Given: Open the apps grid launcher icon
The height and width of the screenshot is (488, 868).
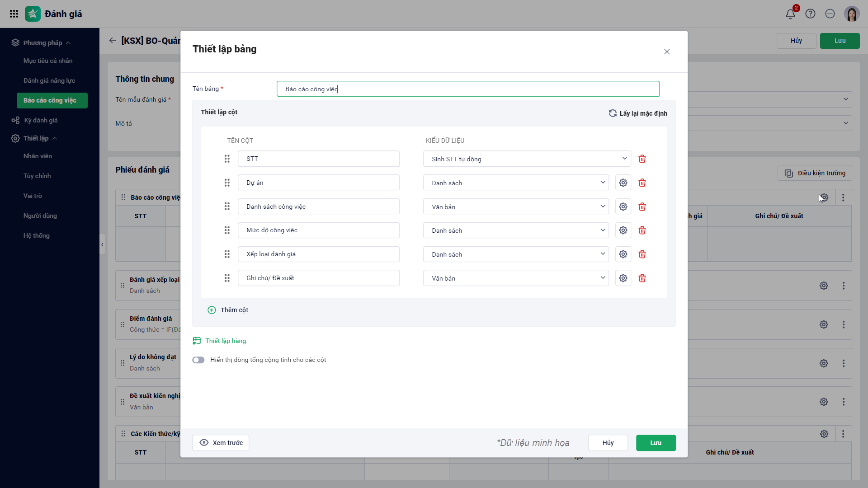Looking at the screenshot, I should pos(14,14).
